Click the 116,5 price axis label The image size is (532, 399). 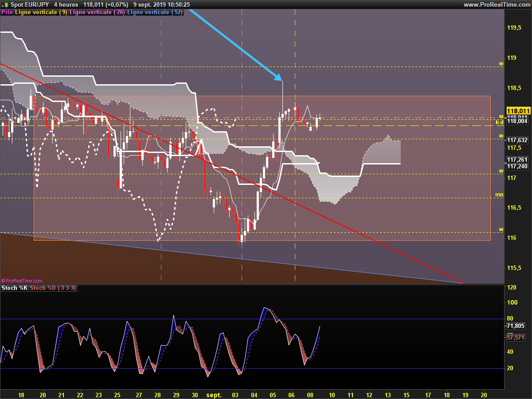coord(514,207)
